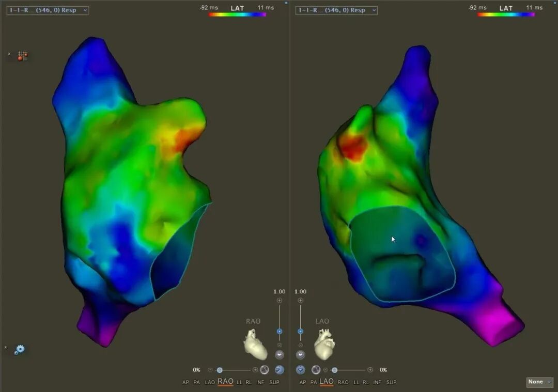Open the left map selection dropdown
The height and width of the screenshot is (392, 558).
[x=47, y=10]
